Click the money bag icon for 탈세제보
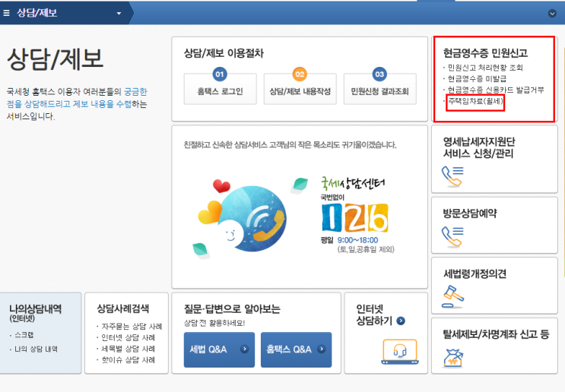 [x=453, y=358]
